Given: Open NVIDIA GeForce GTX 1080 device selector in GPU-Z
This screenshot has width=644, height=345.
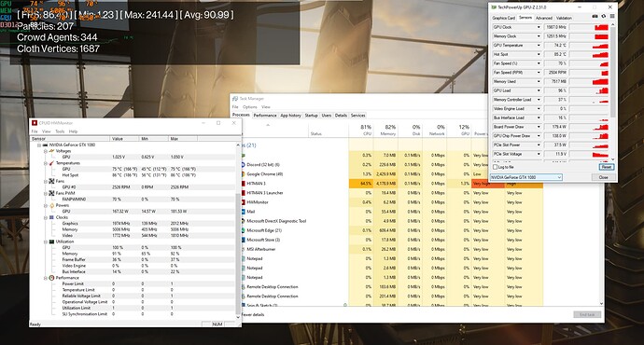Looking at the screenshot, I should coord(525,177).
